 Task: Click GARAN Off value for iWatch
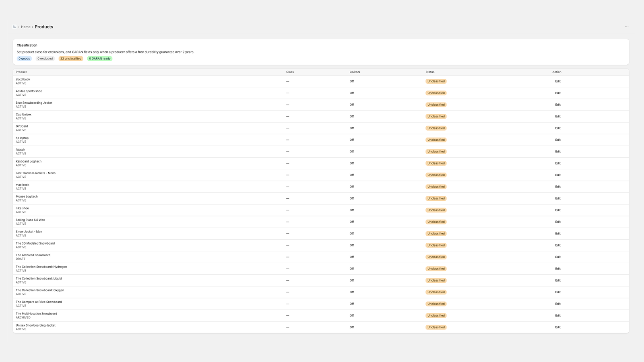(x=352, y=152)
